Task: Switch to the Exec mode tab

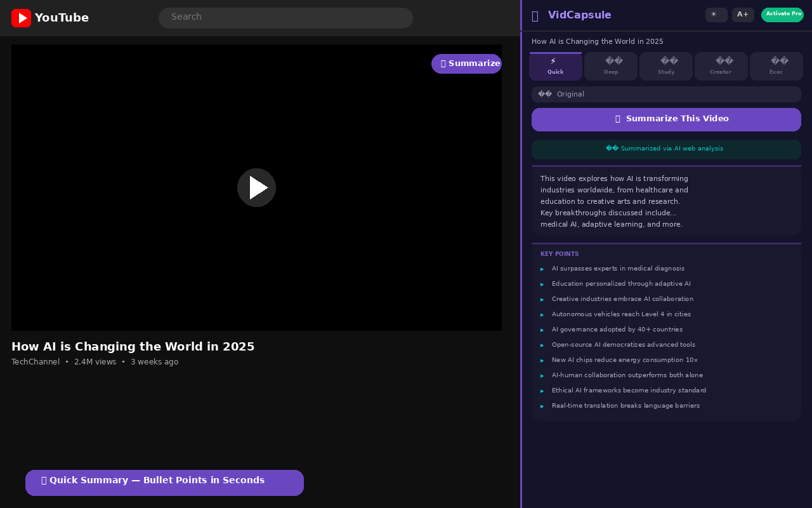Action: click(x=776, y=66)
